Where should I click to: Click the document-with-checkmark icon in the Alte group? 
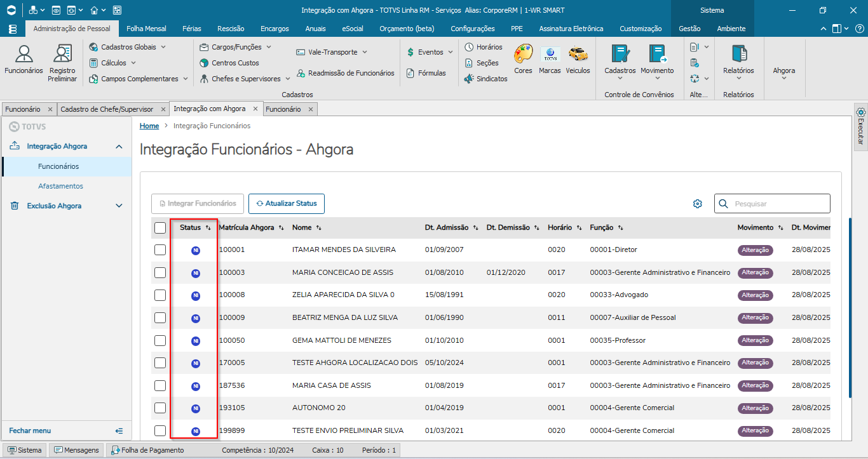click(695, 63)
